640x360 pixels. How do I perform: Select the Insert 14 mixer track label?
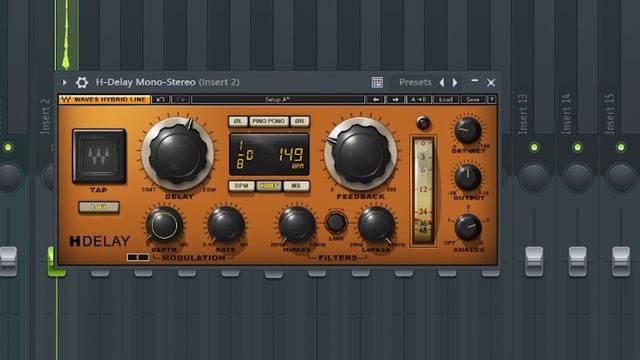[566, 114]
